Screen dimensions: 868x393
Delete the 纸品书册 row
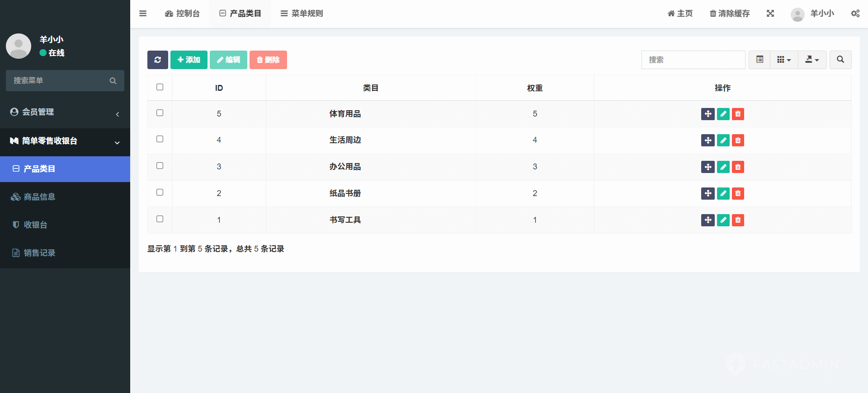click(738, 193)
